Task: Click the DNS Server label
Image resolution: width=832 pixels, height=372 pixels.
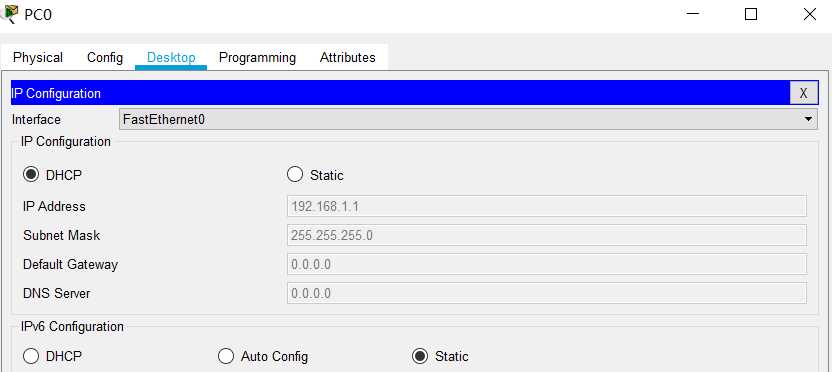Action: (x=57, y=293)
